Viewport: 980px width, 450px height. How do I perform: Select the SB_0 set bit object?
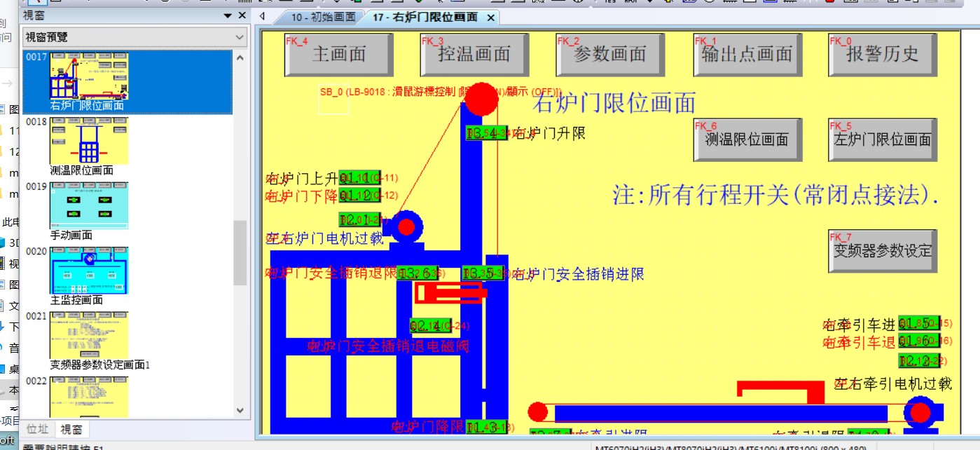[x=333, y=102]
